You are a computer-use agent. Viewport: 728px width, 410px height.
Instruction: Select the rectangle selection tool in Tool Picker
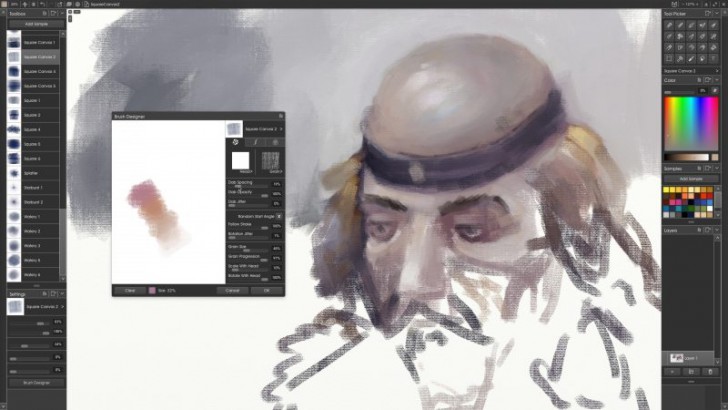pos(669,59)
